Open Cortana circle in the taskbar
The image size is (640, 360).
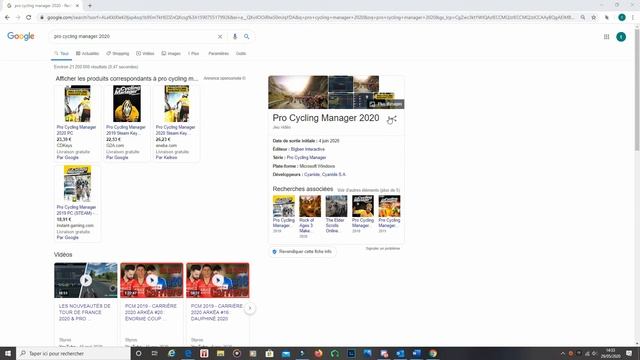coord(138,353)
